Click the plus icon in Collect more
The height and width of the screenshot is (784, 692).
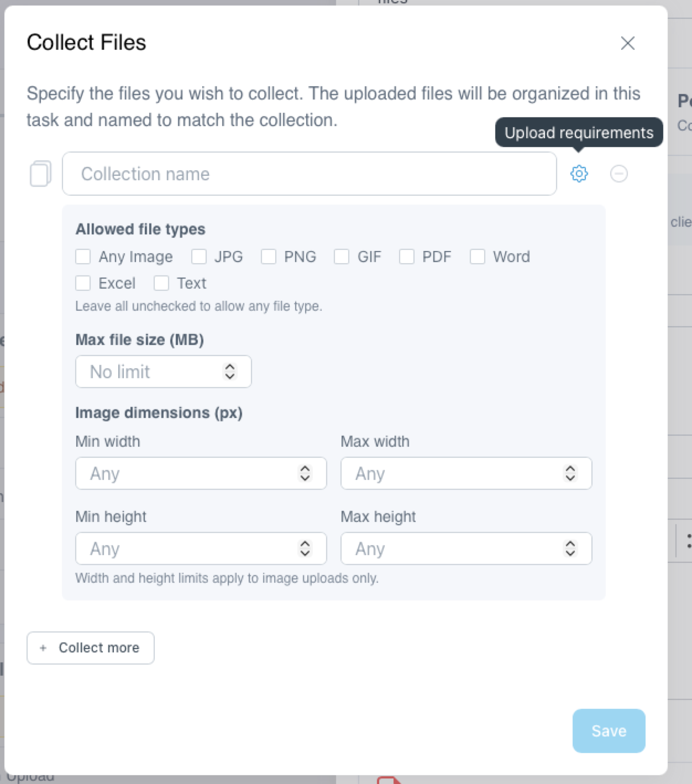[x=43, y=647]
